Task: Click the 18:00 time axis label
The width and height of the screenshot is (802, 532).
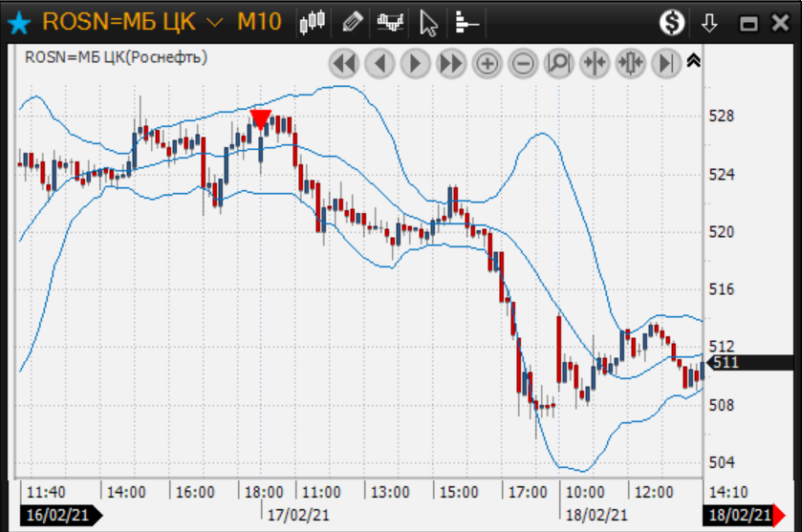Action: tap(264, 492)
